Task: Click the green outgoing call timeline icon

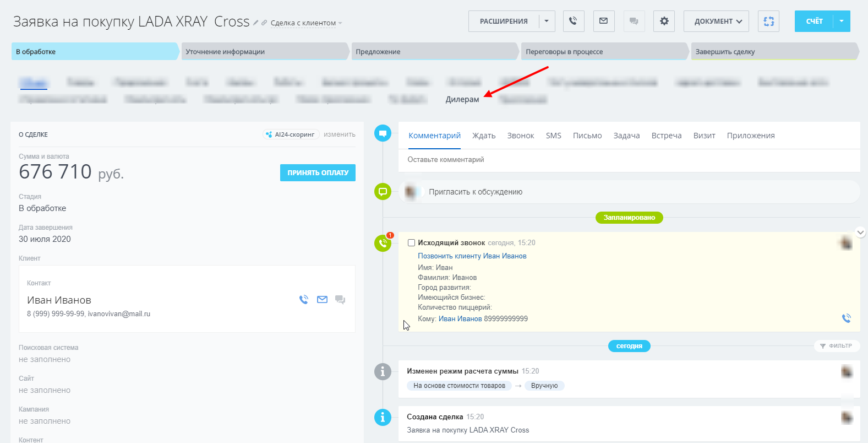Action: pyautogui.click(x=383, y=242)
